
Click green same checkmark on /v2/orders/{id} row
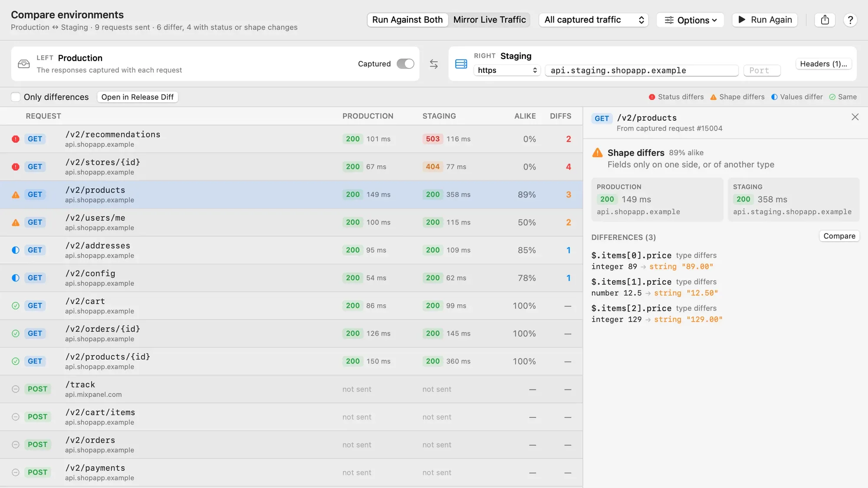tap(16, 334)
